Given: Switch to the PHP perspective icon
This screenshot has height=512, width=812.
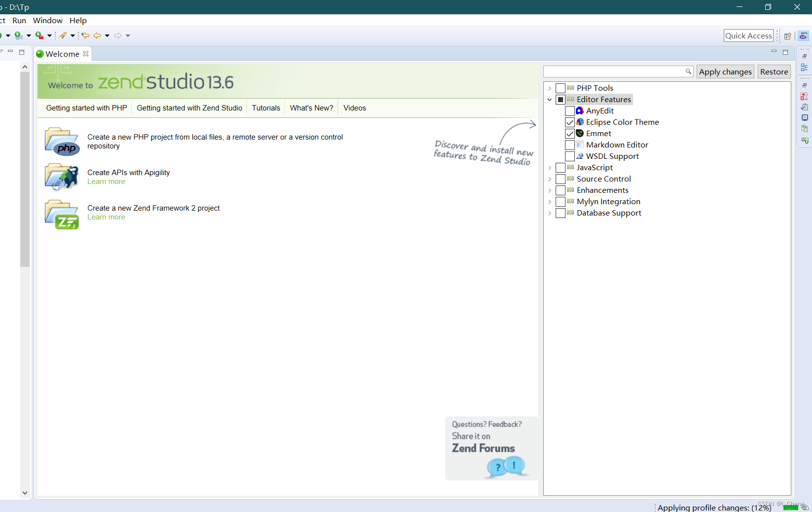Looking at the screenshot, I should [804, 36].
